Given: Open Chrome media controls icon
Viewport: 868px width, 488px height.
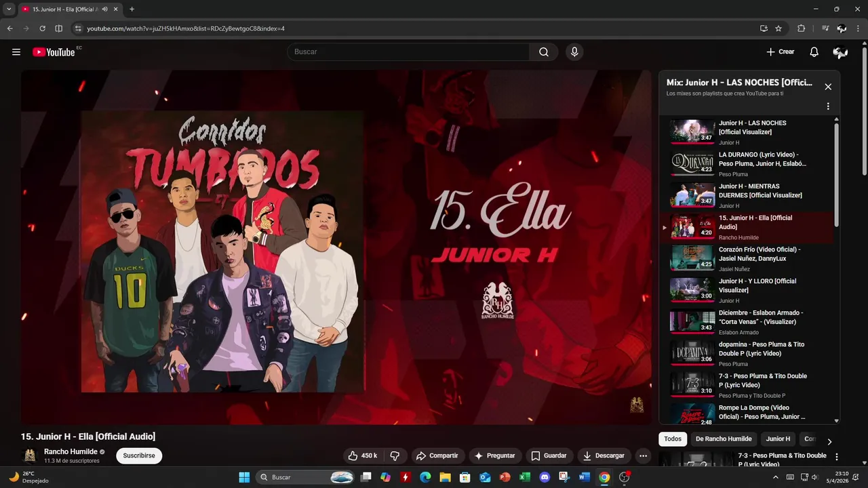Looking at the screenshot, I should click(825, 28).
